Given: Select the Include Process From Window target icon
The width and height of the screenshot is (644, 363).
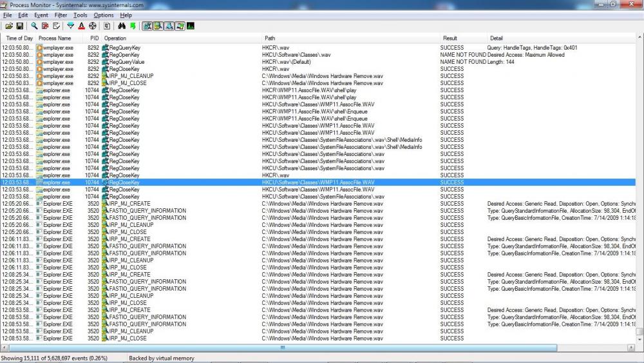Looking at the screenshot, I should (x=92, y=26).
